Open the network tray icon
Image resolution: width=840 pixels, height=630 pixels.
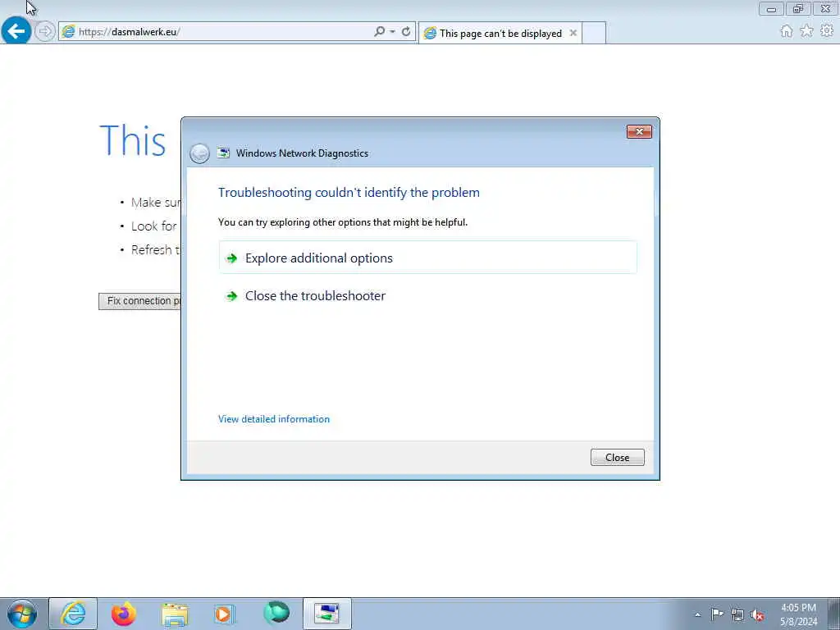pyautogui.click(x=737, y=614)
